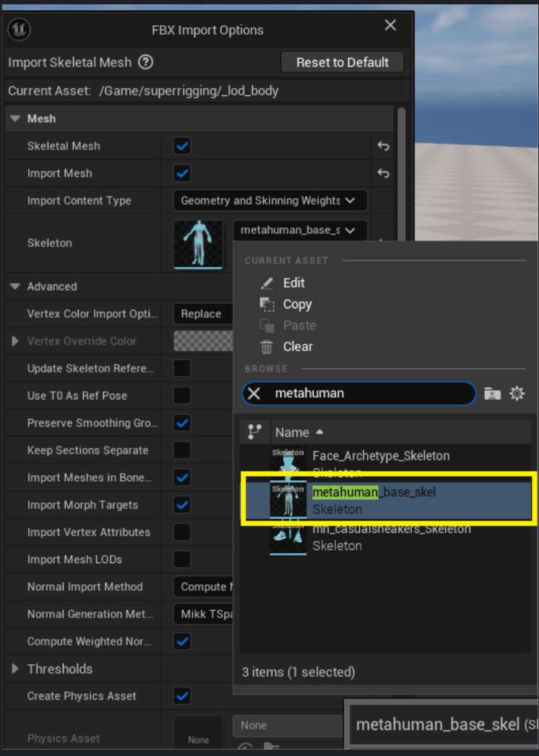Open Vertex Color Import Option dropdown
Viewport: 539px width, 756px height.
pyautogui.click(x=203, y=314)
